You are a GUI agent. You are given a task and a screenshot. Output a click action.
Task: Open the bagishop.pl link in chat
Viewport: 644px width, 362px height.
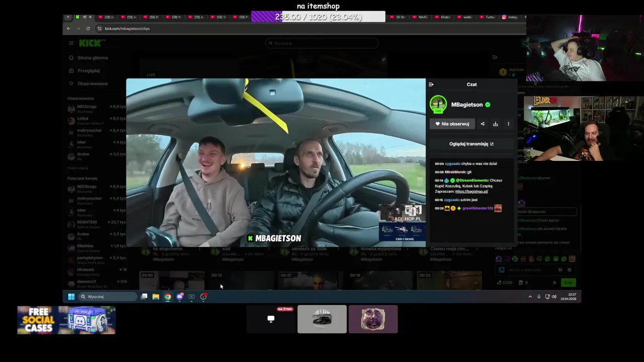[471, 192]
